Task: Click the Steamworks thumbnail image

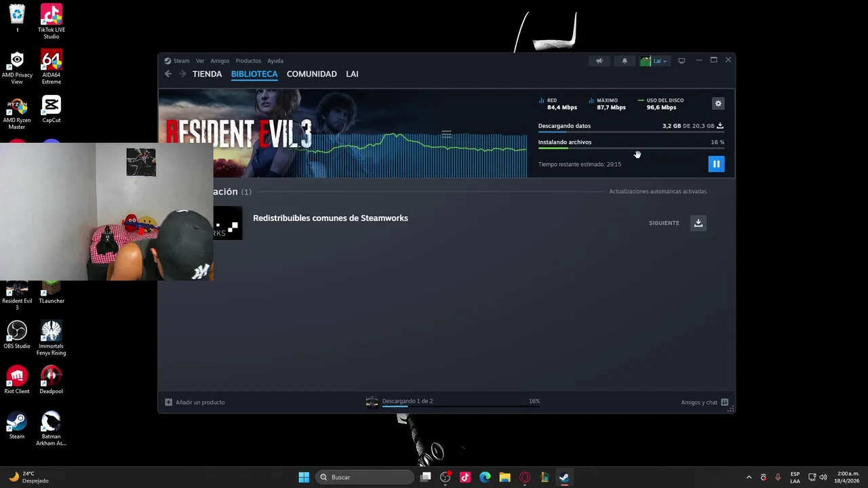Action: [228, 223]
